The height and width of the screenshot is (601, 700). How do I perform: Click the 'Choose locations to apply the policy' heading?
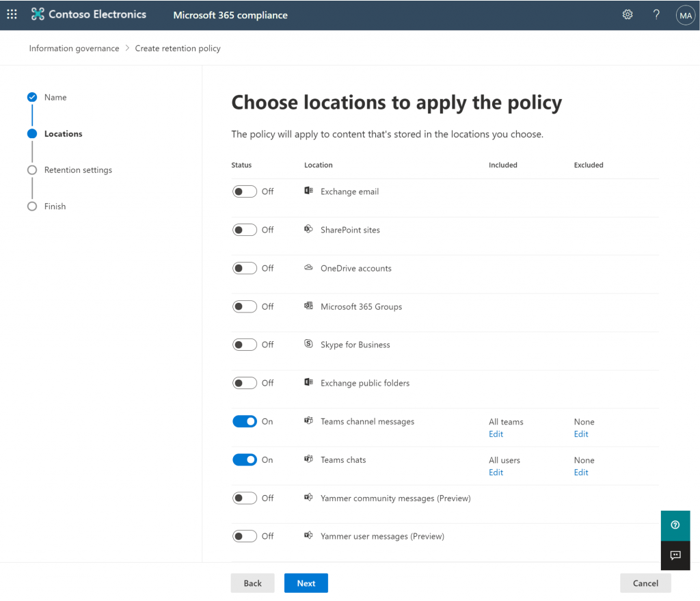396,103
